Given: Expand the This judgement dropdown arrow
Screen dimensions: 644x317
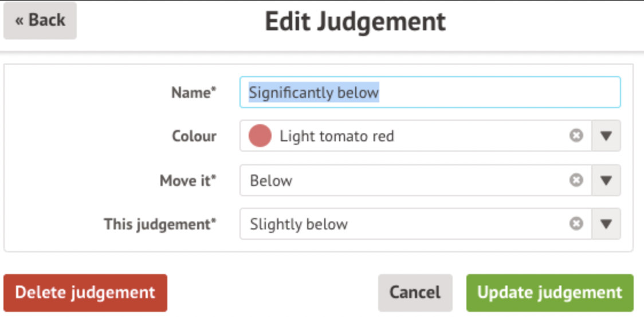Looking at the screenshot, I should click(606, 224).
